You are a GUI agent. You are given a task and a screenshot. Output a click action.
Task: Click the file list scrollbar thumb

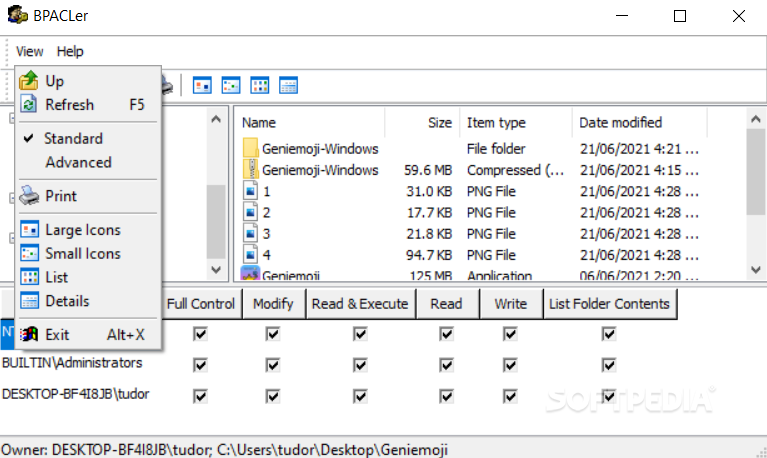click(756, 171)
